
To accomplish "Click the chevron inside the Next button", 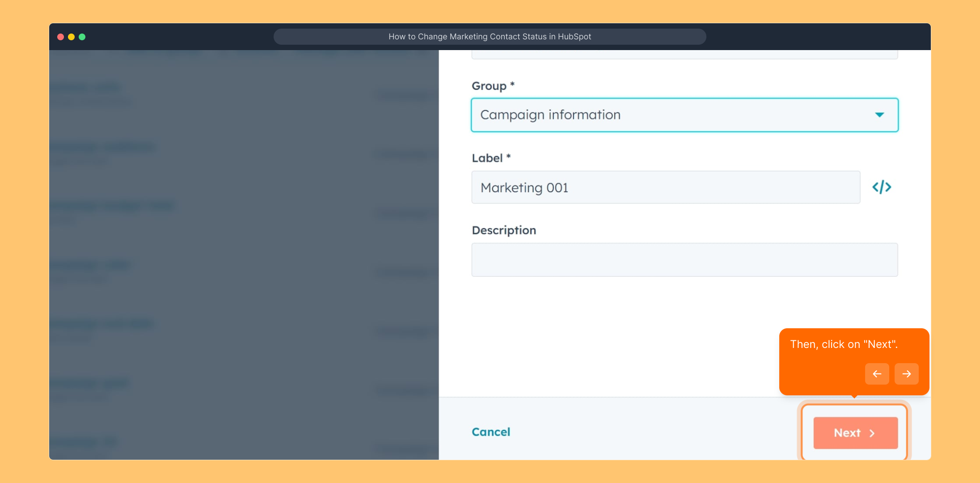I will point(872,433).
